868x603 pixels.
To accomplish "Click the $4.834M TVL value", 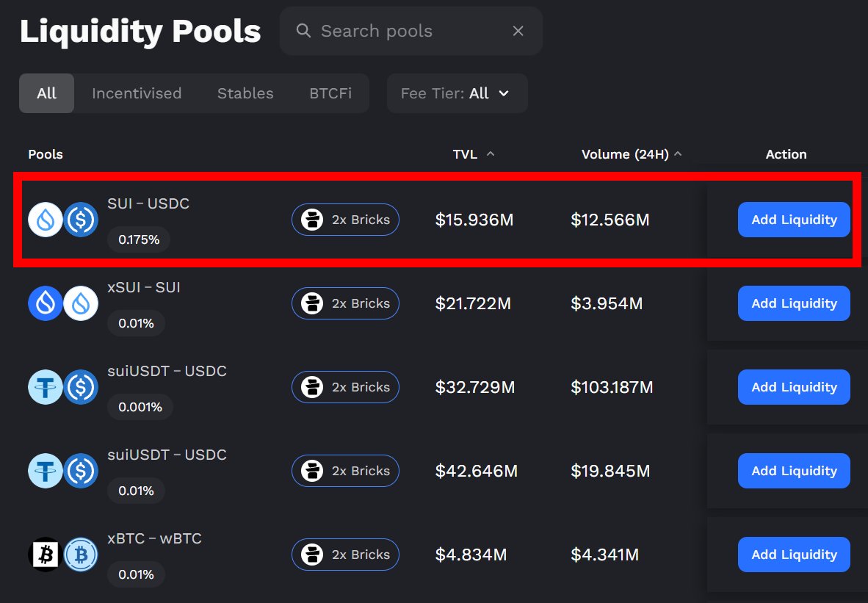I will click(471, 555).
